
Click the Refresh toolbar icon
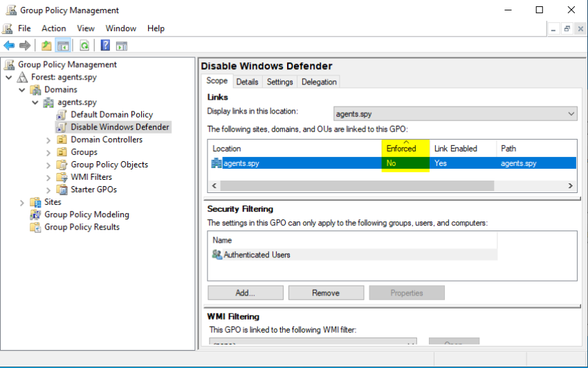coord(84,46)
